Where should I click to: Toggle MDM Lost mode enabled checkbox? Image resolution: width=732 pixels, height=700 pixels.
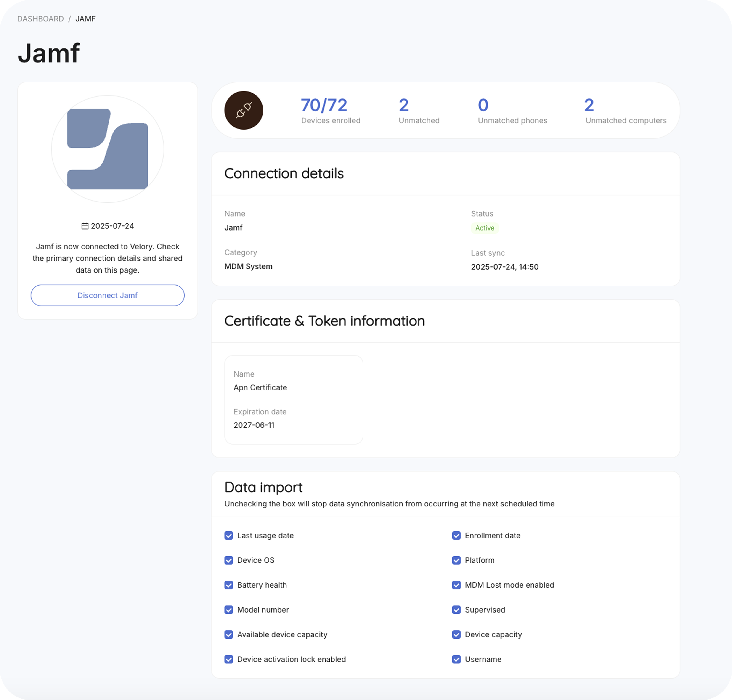456,585
